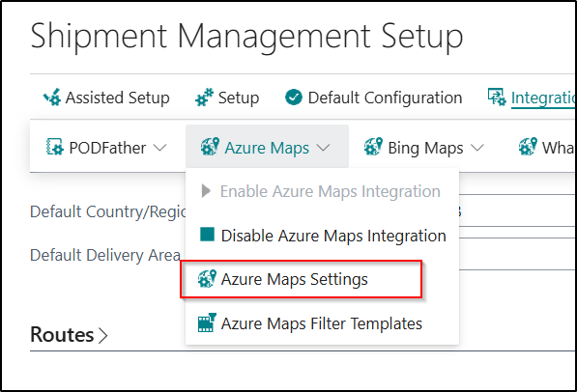
Task: Open Azure Maps Filter Templates
Action: pyautogui.click(x=323, y=323)
